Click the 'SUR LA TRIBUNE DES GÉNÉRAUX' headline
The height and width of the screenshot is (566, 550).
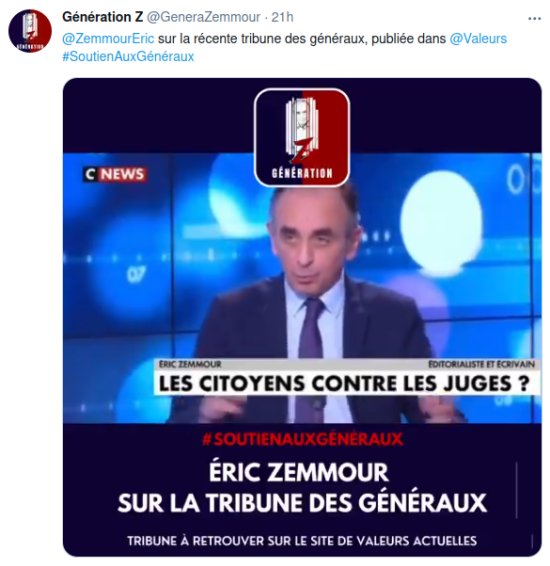tap(302, 502)
